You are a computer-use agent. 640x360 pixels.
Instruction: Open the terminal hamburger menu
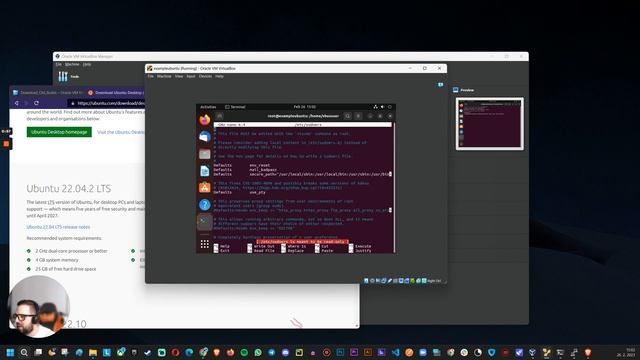[x=358, y=116]
